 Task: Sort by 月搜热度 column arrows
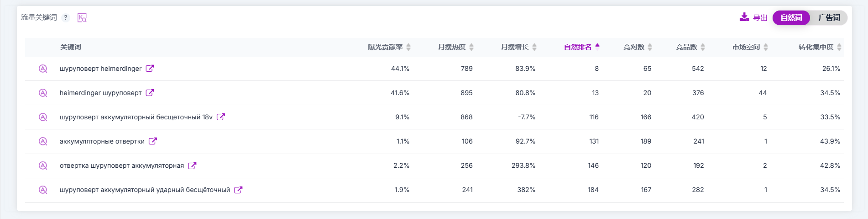coord(471,47)
